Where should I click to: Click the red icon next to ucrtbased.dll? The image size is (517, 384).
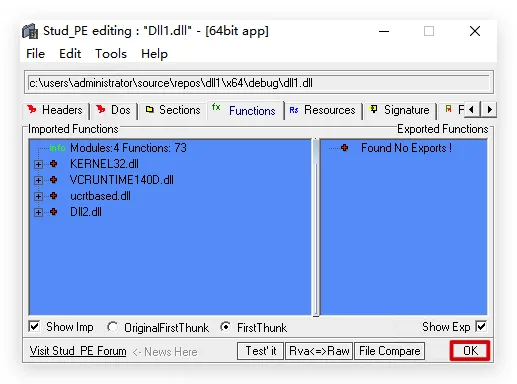[53, 196]
